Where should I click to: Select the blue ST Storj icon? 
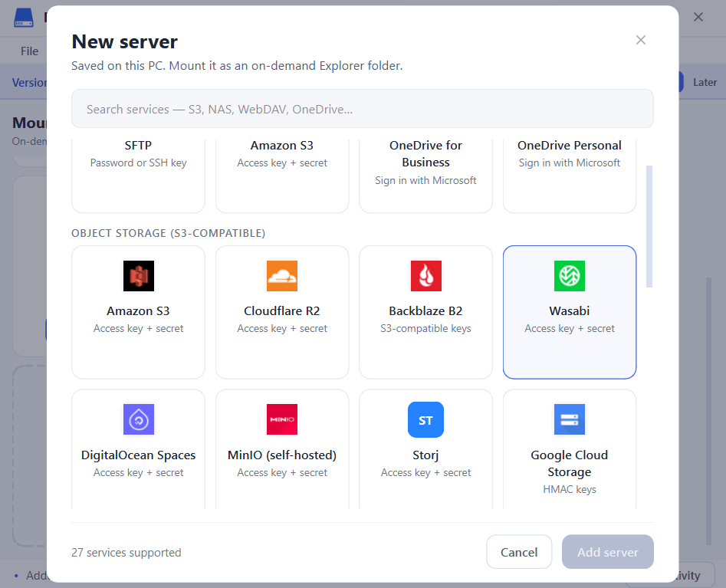(426, 419)
